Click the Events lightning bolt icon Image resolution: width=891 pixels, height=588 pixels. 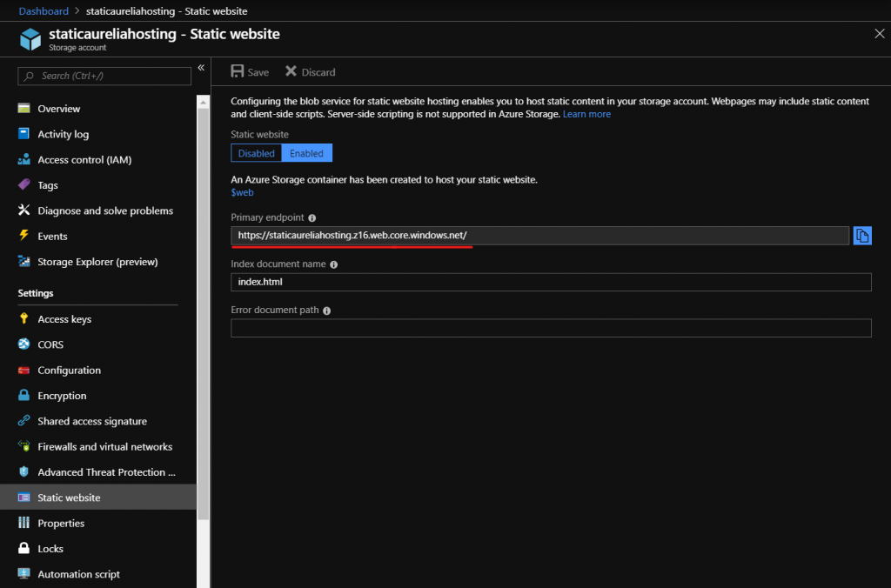[23, 237]
